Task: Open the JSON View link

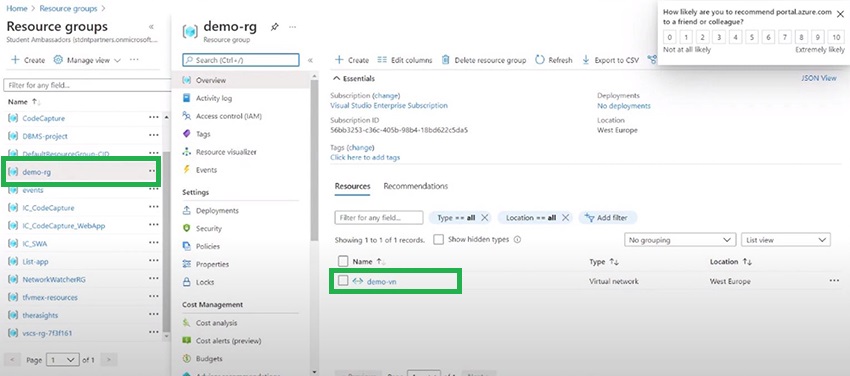Action: click(819, 78)
